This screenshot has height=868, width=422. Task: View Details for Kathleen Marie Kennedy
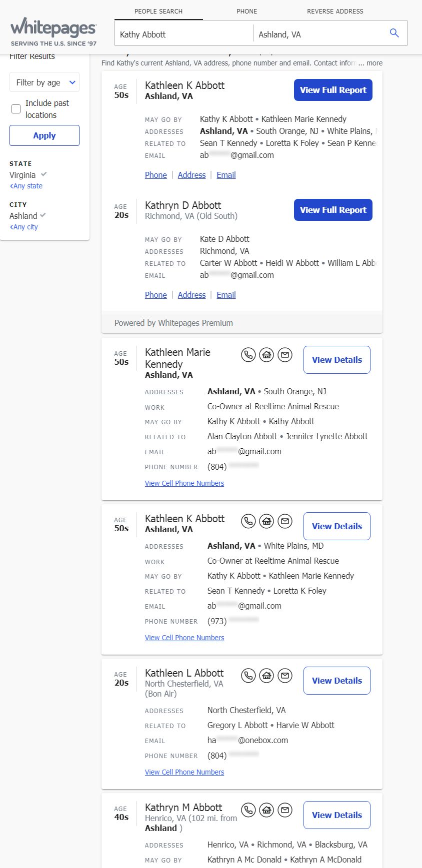pyautogui.click(x=337, y=360)
